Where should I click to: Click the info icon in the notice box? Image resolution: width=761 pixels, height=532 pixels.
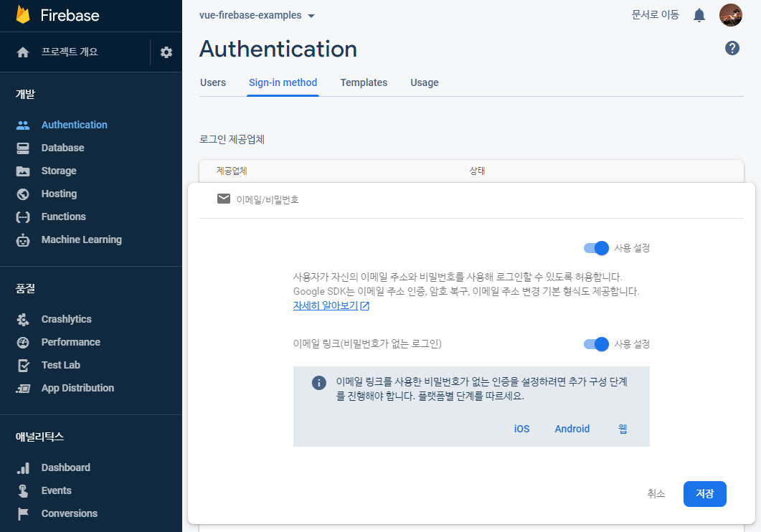pyautogui.click(x=319, y=383)
